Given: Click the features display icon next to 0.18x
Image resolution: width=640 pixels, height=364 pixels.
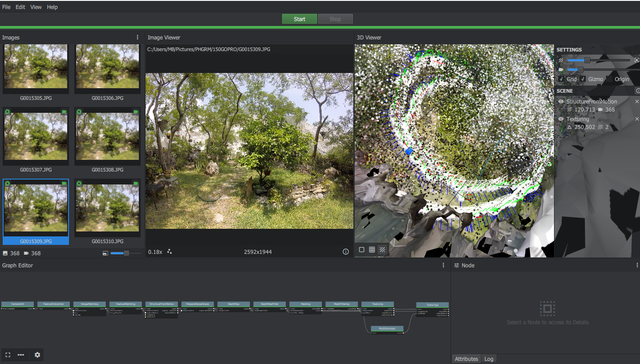Looking at the screenshot, I should 169,252.
